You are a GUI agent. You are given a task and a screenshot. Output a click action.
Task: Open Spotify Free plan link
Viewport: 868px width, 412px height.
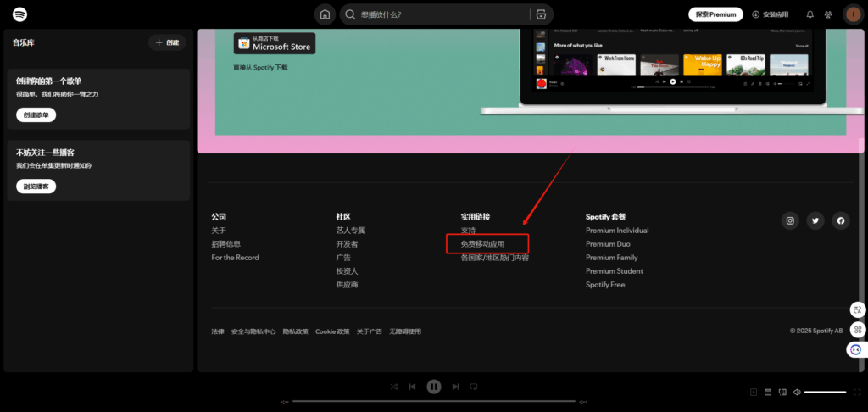(x=605, y=285)
